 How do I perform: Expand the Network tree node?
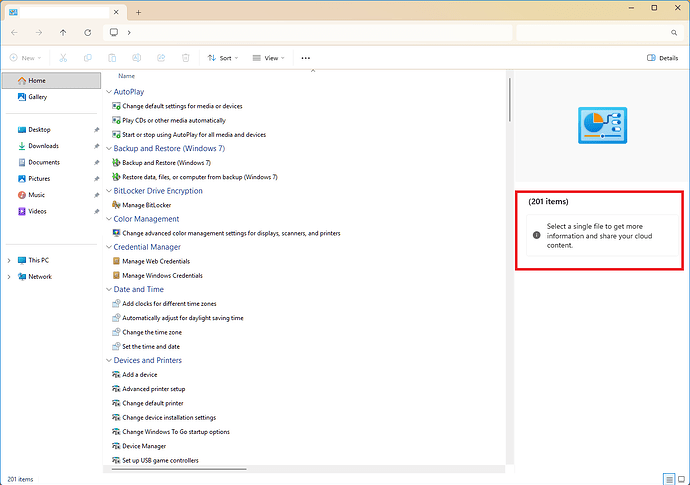pyautogui.click(x=9, y=277)
